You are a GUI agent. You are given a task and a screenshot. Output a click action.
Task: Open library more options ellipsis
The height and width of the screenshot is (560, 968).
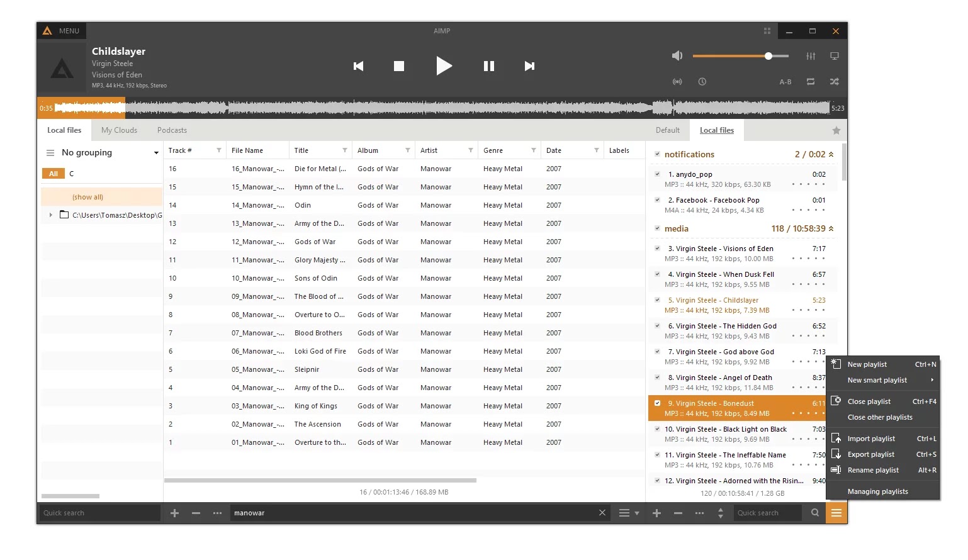[x=218, y=513]
